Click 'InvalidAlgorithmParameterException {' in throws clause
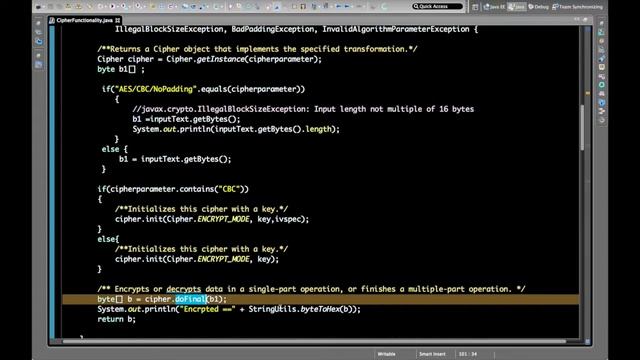 (400, 29)
